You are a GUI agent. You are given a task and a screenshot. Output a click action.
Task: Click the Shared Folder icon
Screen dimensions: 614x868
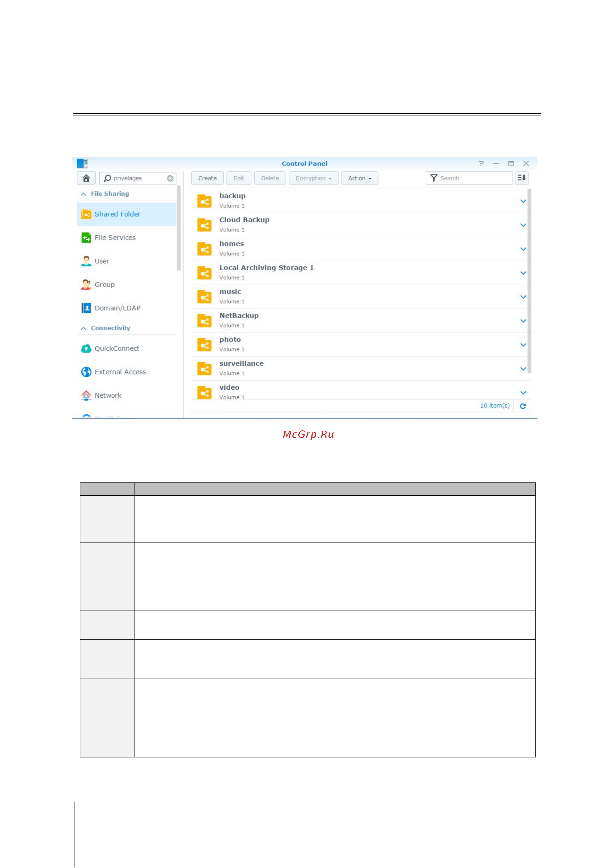tap(86, 214)
